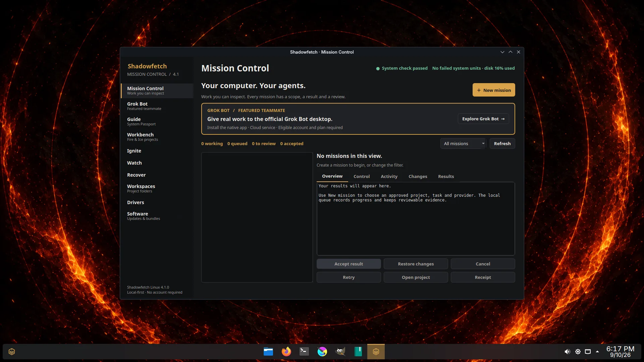Click the '0 queued' counter
Viewport: 644px width, 362px height.
pos(237,143)
